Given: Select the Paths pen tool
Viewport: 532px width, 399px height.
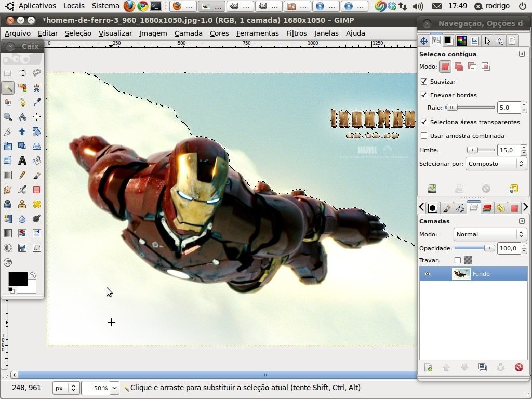Looking at the screenshot, I should click(22, 102).
